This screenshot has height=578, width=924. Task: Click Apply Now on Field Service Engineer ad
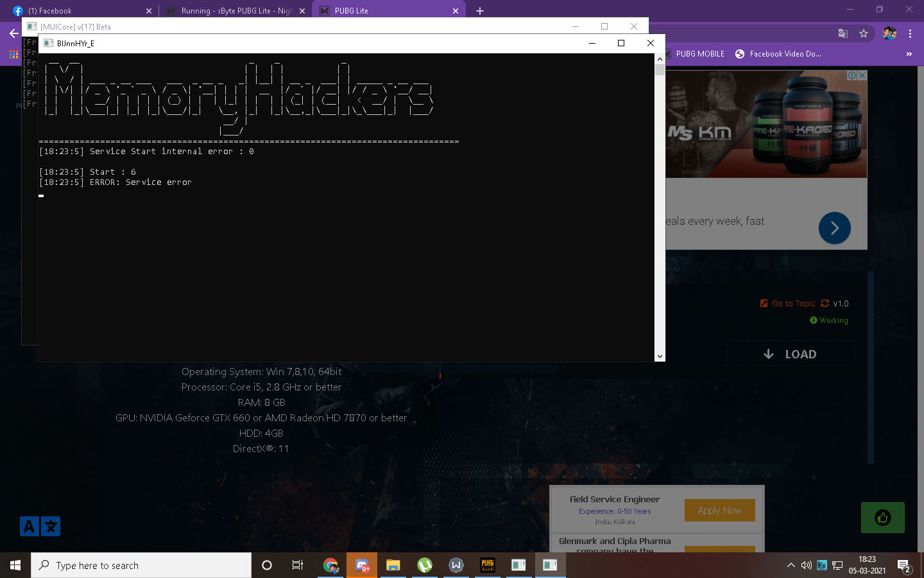coord(719,511)
